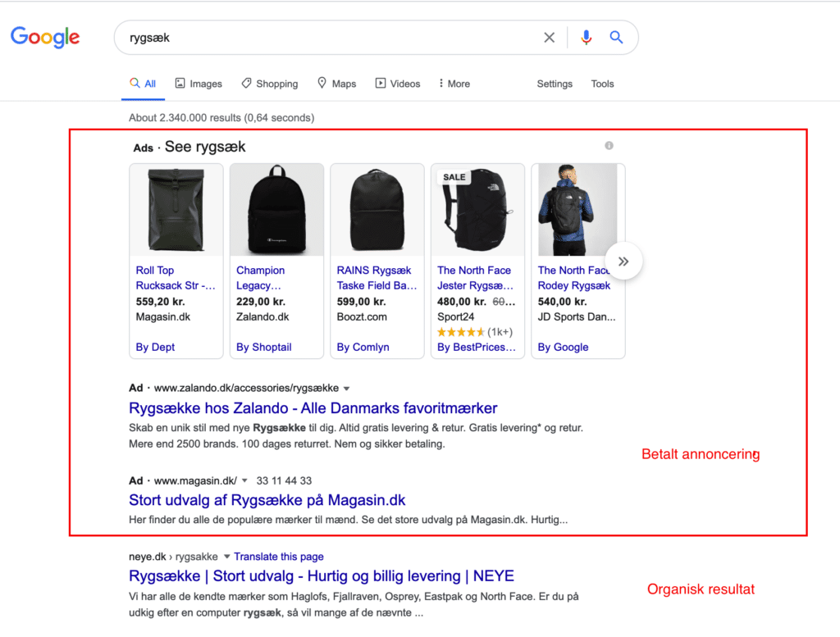Open Settings
Screen dimensions: 840x637
coord(555,84)
